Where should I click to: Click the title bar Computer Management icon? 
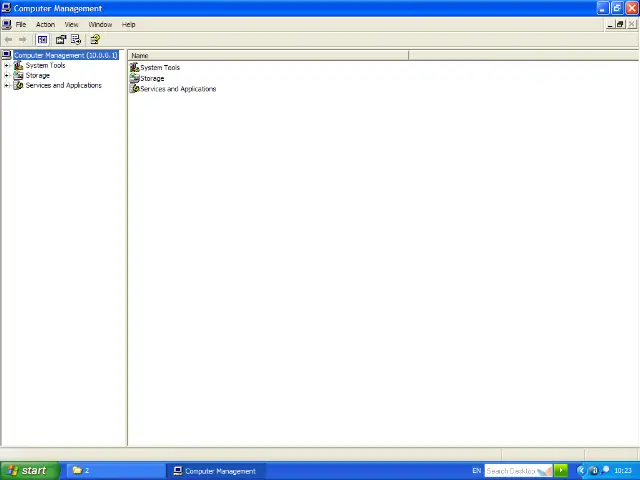(x=6, y=8)
